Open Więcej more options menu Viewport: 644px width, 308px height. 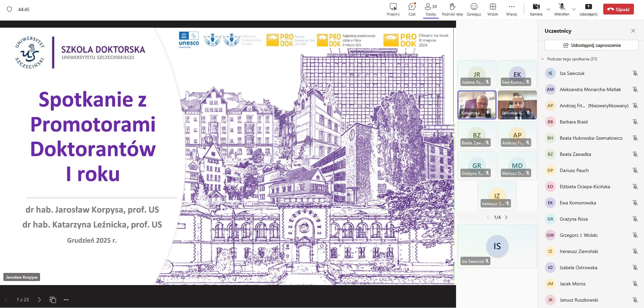[511, 9]
